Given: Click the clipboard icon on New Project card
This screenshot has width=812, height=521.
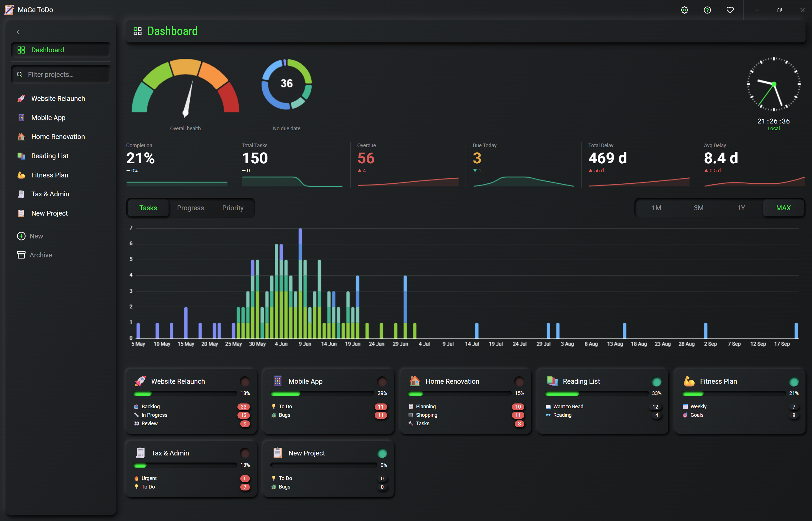Looking at the screenshot, I should [278, 453].
